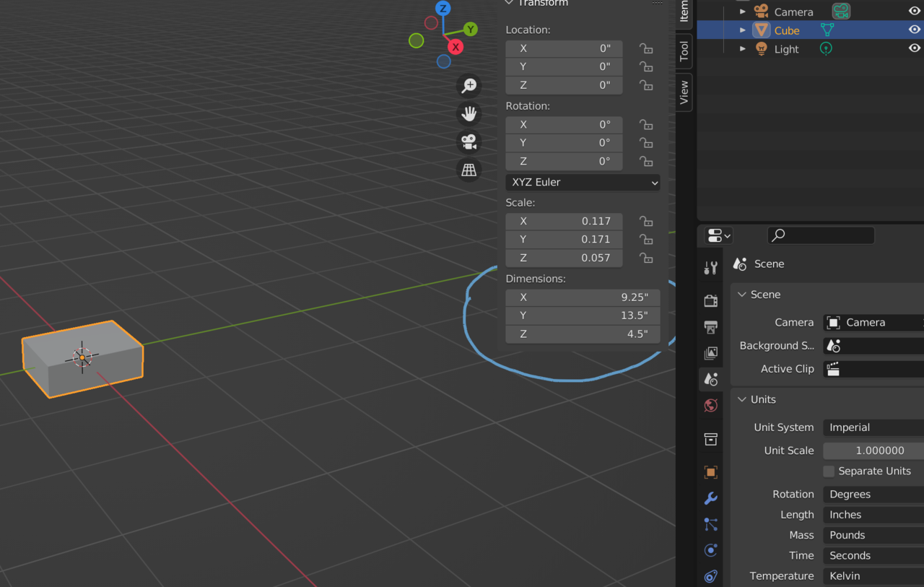Click the Unit Scale value field
Screen dimensions: 924x587
click(873, 451)
